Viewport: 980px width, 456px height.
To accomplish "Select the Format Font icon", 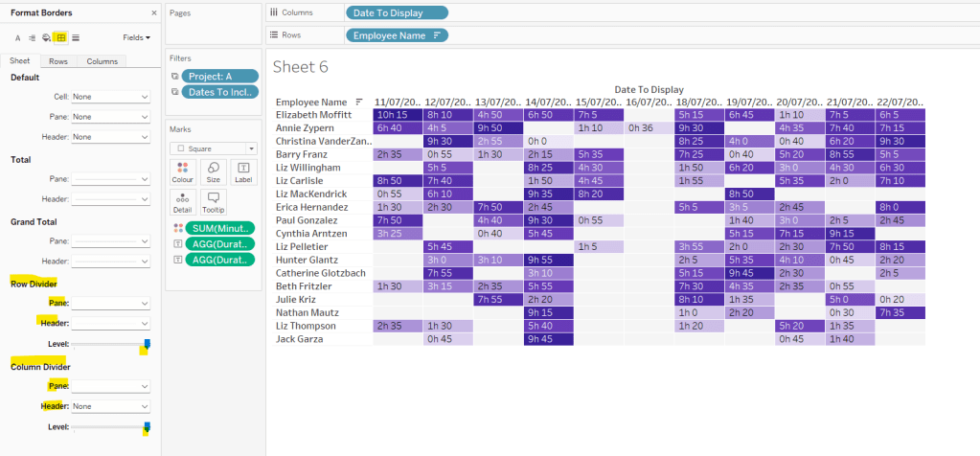I will click(x=17, y=37).
